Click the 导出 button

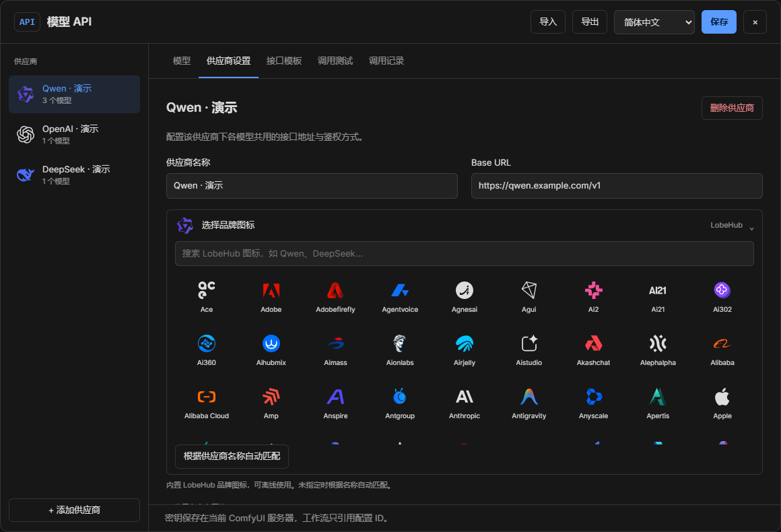click(x=590, y=22)
